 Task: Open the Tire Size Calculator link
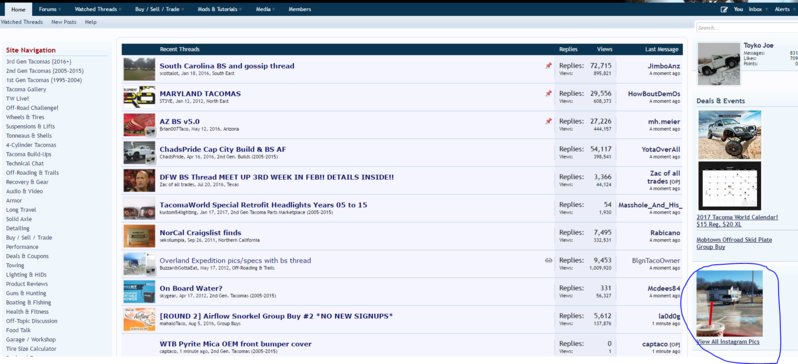[31, 349]
